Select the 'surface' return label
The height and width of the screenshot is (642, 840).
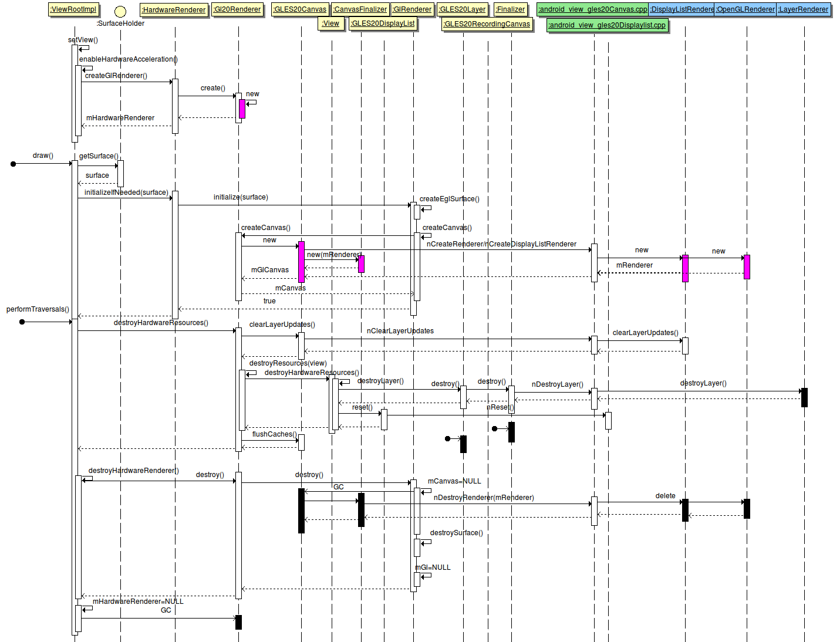click(x=97, y=175)
